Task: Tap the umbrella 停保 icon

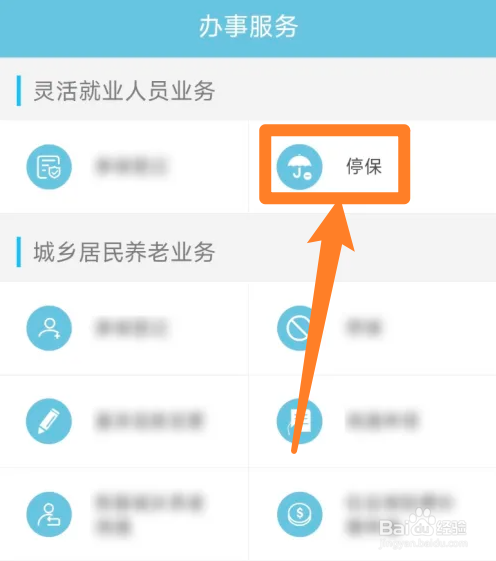Action: [300, 167]
